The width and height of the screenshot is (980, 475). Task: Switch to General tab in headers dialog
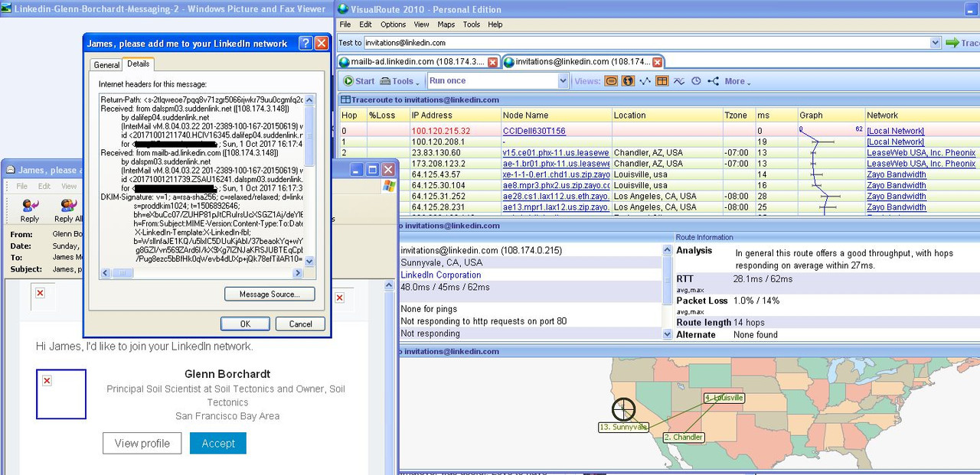(106, 65)
